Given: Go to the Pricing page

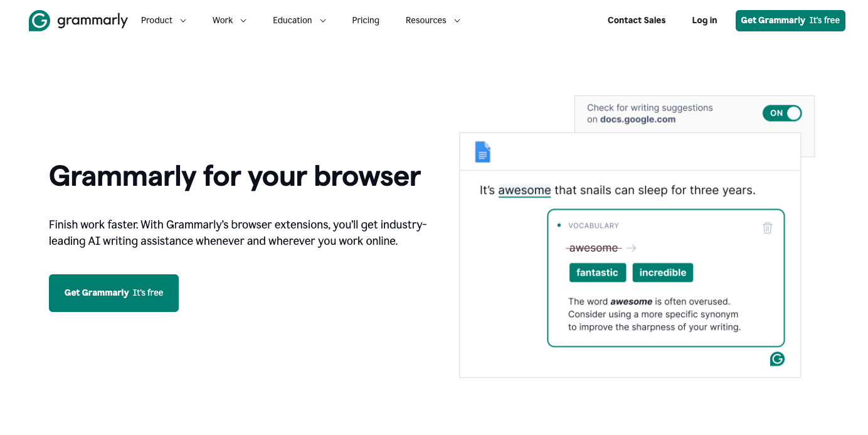Looking at the screenshot, I should coord(366,21).
